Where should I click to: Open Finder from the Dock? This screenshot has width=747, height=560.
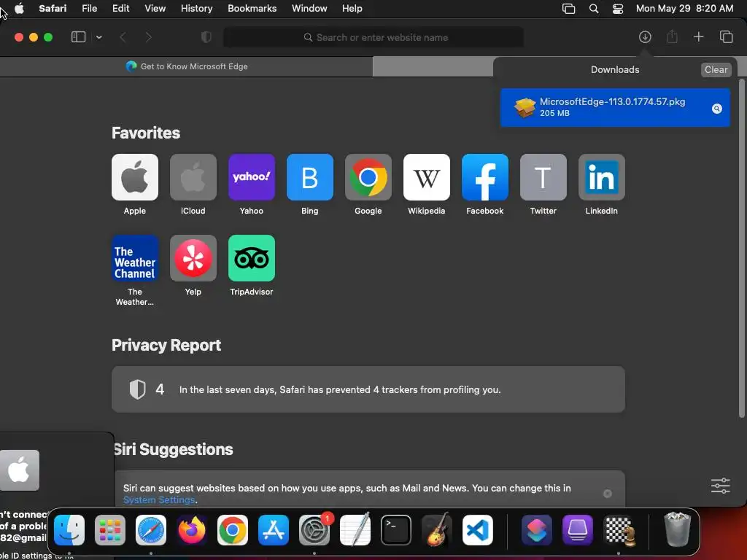pyautogui.click(x=69, y=530)
